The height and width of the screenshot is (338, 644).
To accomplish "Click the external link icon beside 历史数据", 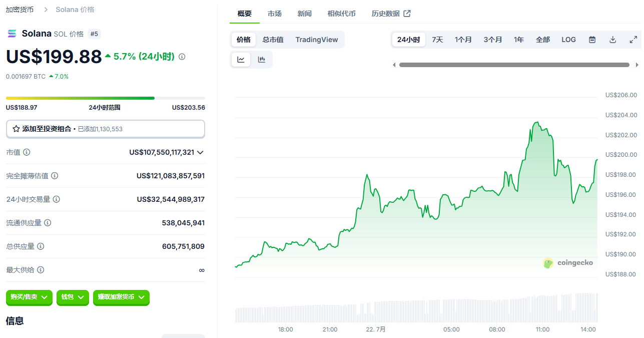I will pos(407,14).
